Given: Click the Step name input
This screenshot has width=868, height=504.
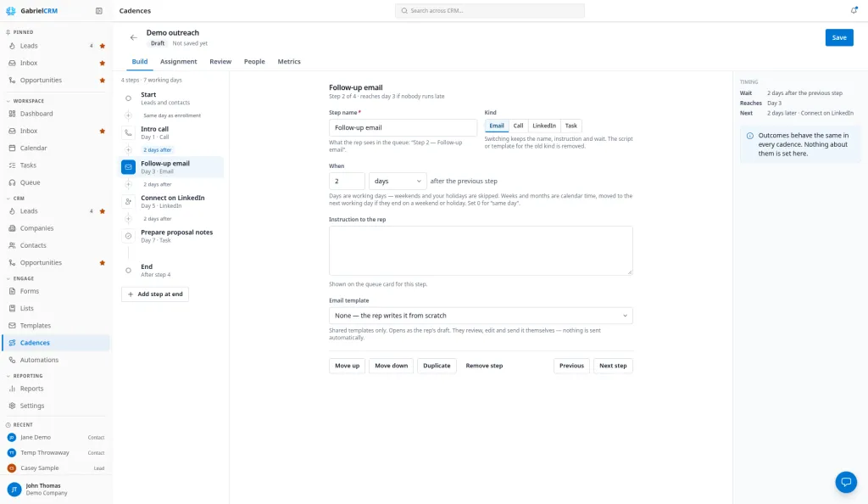Looking at the screenshot, I should [403, 127].
